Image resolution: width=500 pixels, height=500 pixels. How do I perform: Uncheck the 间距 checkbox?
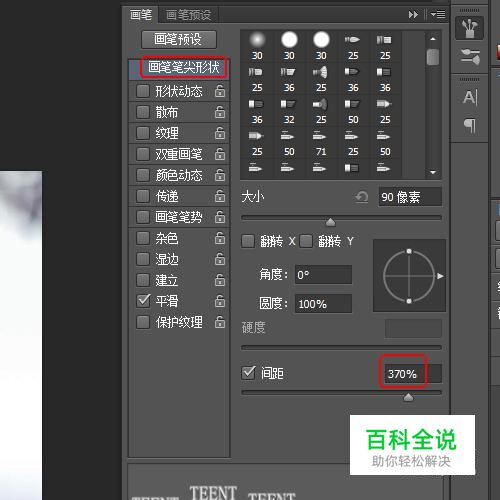pos(248,373)
